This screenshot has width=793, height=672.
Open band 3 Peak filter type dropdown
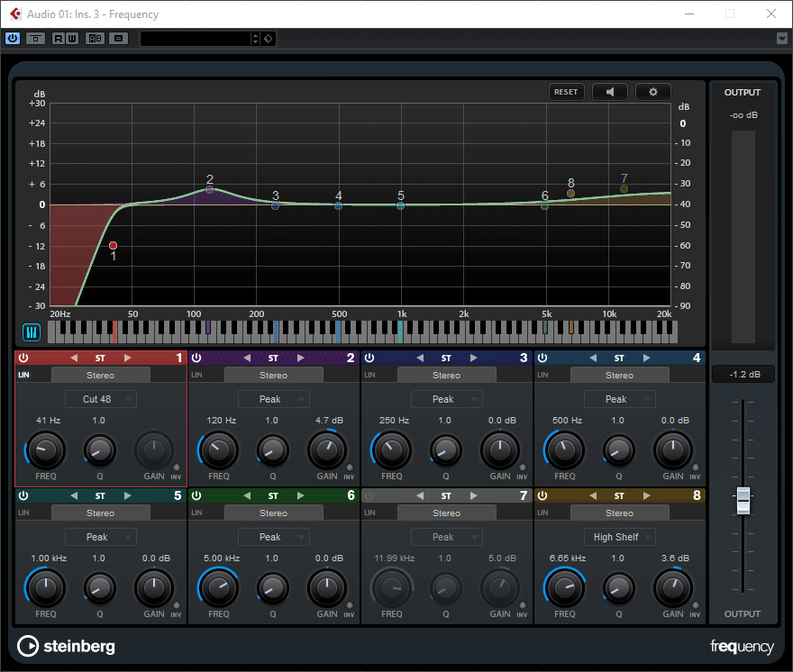447,399
